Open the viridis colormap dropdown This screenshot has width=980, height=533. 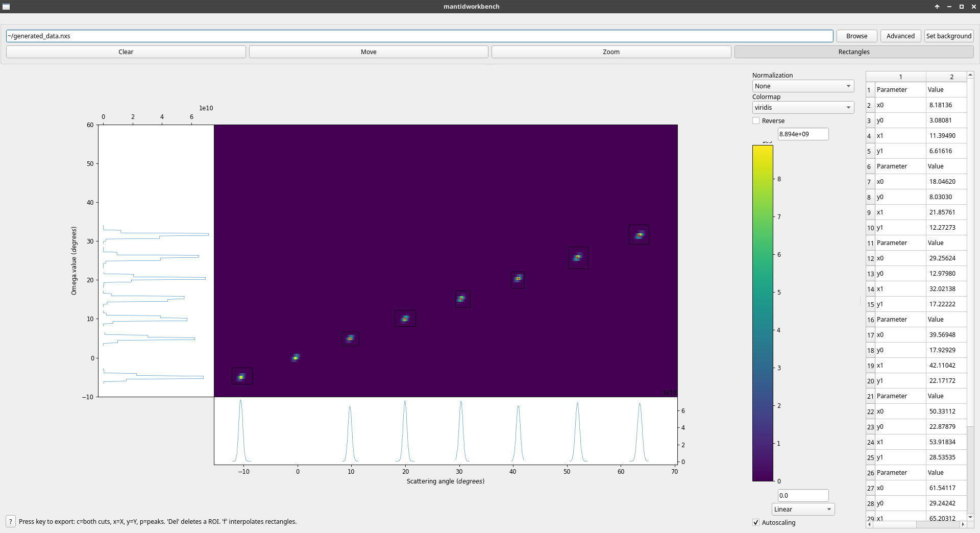pos(802,108)
